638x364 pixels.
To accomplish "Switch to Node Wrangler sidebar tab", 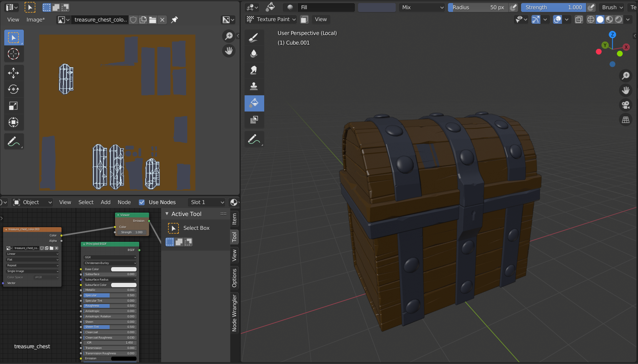I will pyautogui.click(x=234, y=313).
